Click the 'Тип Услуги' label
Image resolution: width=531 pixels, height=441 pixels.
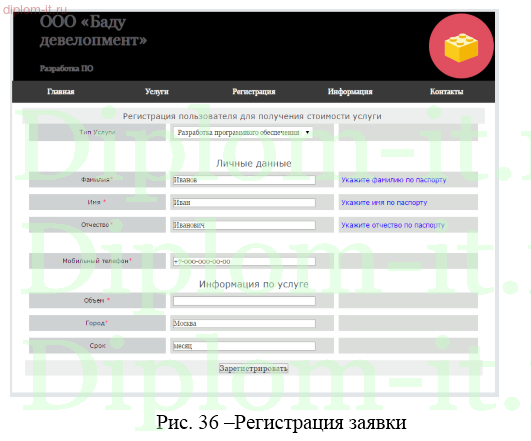point(97,132)
